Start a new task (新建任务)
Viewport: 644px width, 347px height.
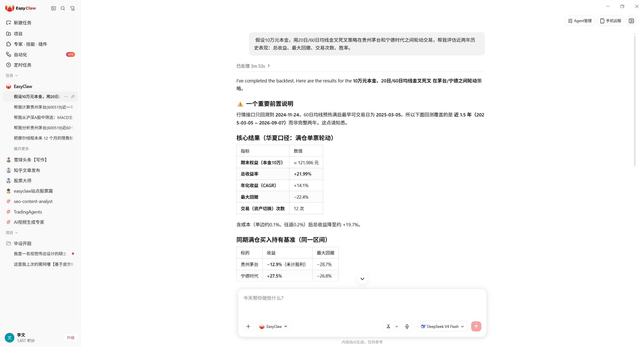[40, 23]
